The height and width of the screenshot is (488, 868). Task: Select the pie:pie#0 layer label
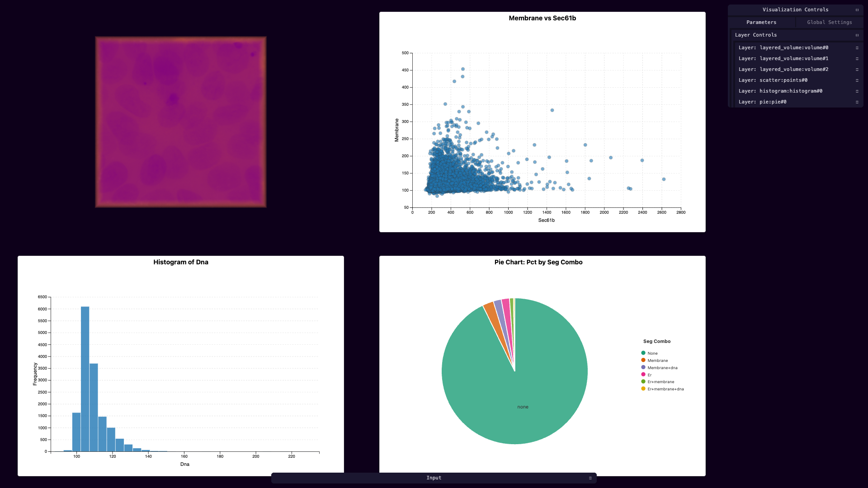tap(762, 102)
